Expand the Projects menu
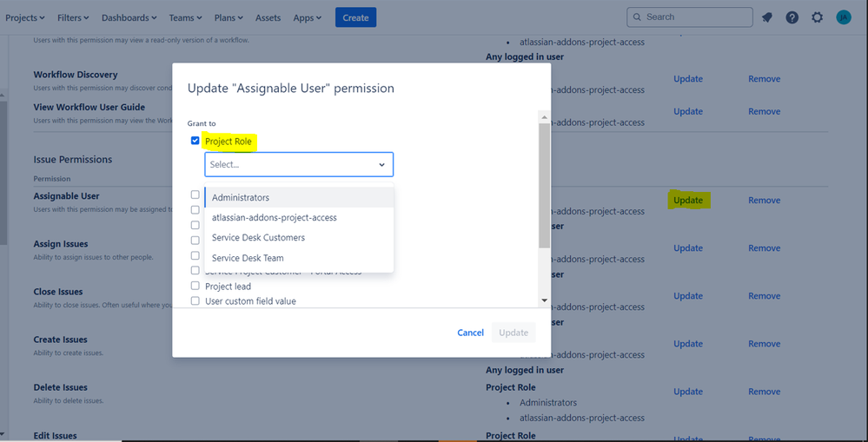 (25, 17)
